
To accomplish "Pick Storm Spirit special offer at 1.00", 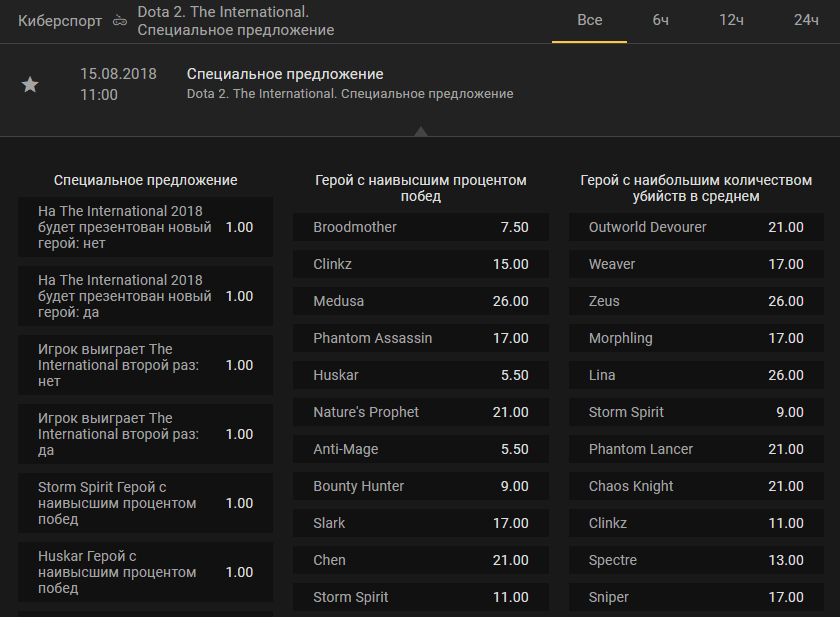I will click(x=145, y=503).
